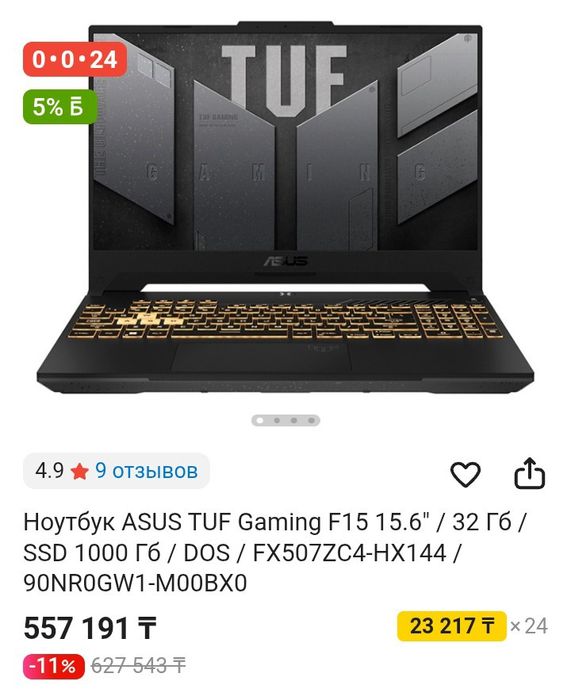Click the red rating star icon

click(x=79, y=471)
